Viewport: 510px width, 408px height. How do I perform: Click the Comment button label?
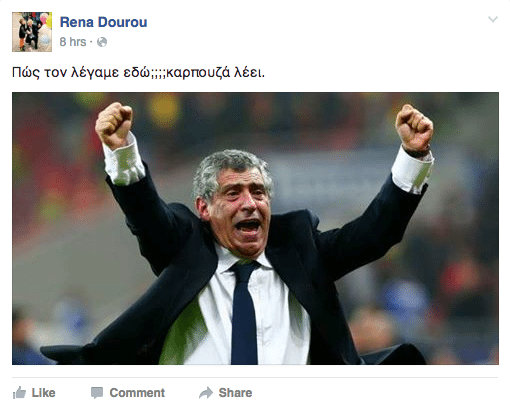pyautogui.click(x=137, y=393)
